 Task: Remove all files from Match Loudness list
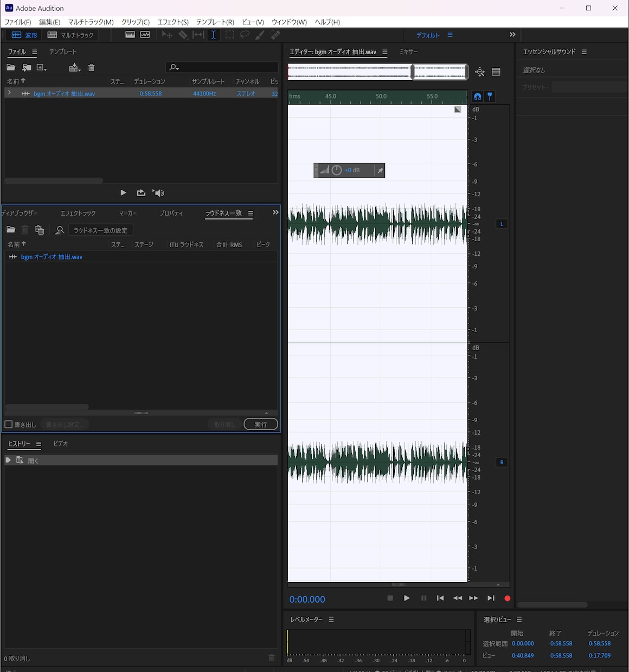point(40,230)
